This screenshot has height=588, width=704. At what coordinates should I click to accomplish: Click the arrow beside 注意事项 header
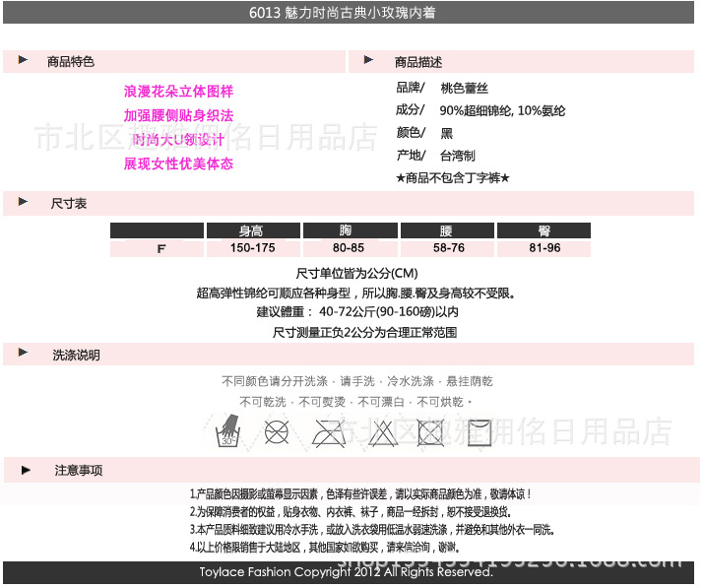click(26, 470)
